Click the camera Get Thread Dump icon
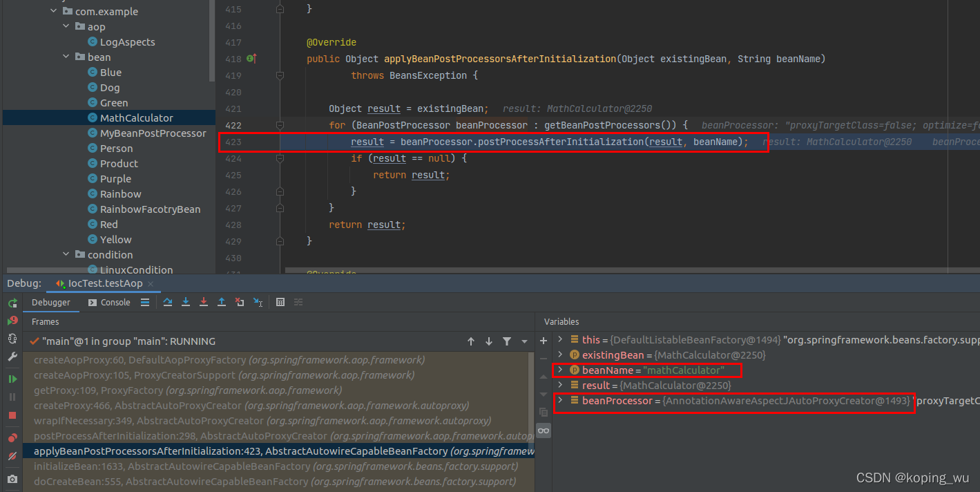Viewport: 980px width, 492px height. 12,479
